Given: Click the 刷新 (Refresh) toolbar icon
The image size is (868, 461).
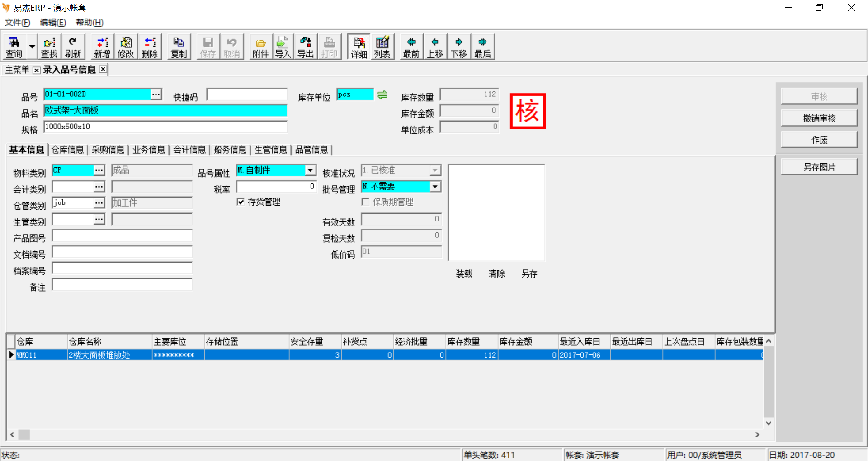Looking at the screenshot, I should click(73, 47).
